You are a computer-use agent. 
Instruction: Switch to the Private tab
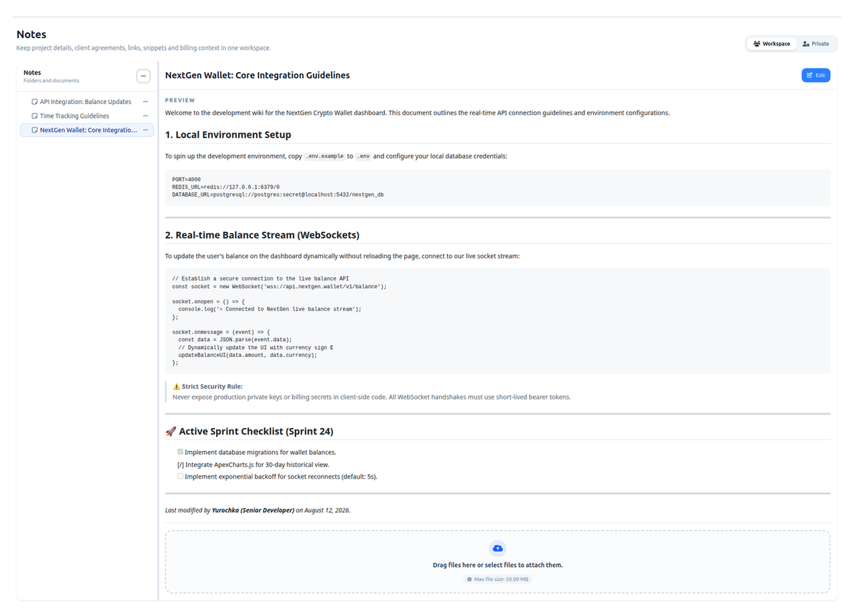coord(816,44)
